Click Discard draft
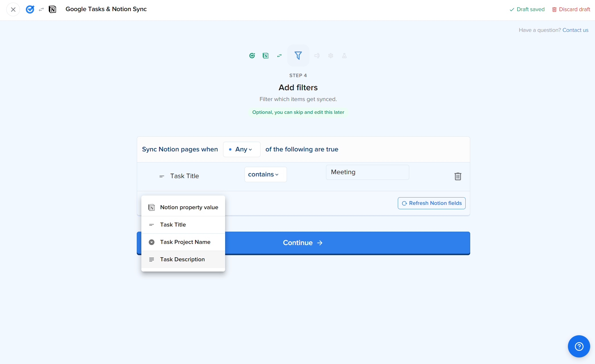595x364 pixels. click(x=571, y=9)
